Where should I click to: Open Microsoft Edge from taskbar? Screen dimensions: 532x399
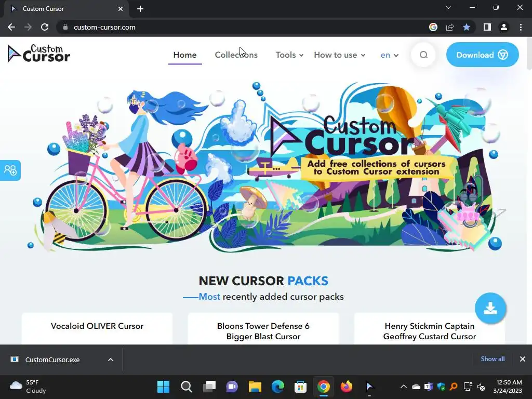click(278, 387)
